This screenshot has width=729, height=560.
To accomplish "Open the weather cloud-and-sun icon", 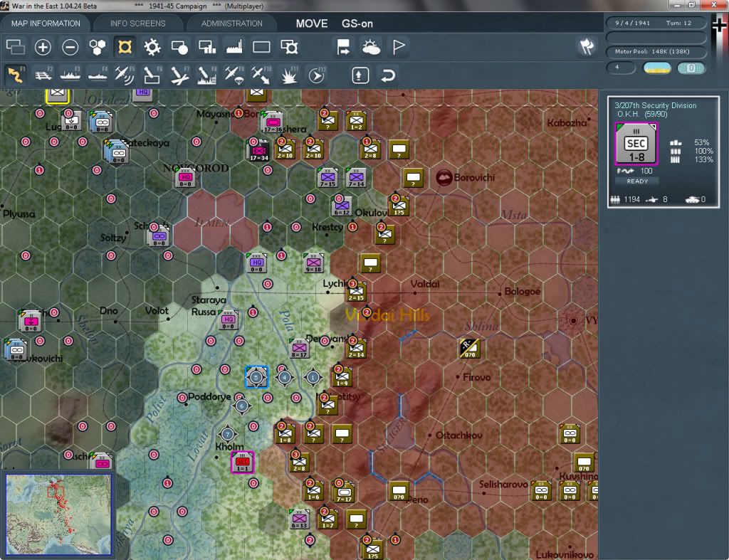I will [x=371, y=47].
